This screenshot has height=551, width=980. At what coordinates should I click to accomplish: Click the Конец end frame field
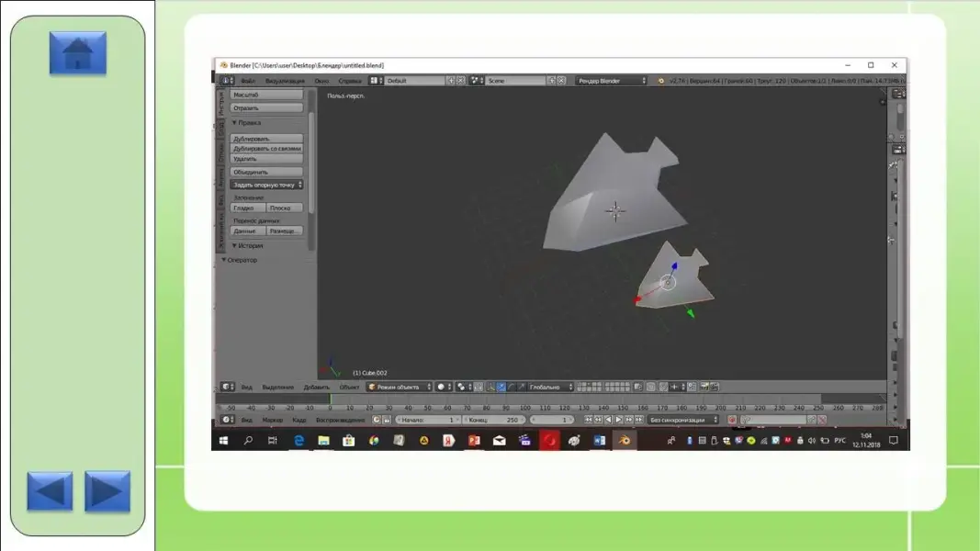click(491, 420)
